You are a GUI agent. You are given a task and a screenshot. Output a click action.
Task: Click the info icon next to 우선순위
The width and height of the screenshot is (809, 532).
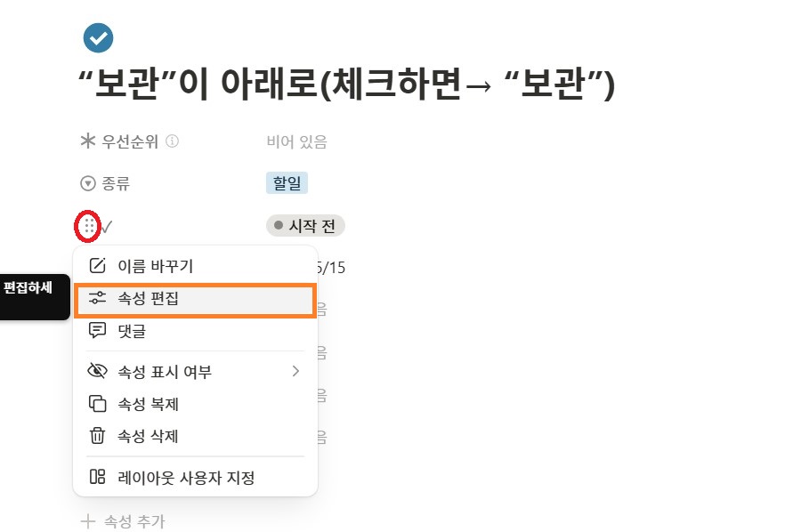[x=173, y=141]
